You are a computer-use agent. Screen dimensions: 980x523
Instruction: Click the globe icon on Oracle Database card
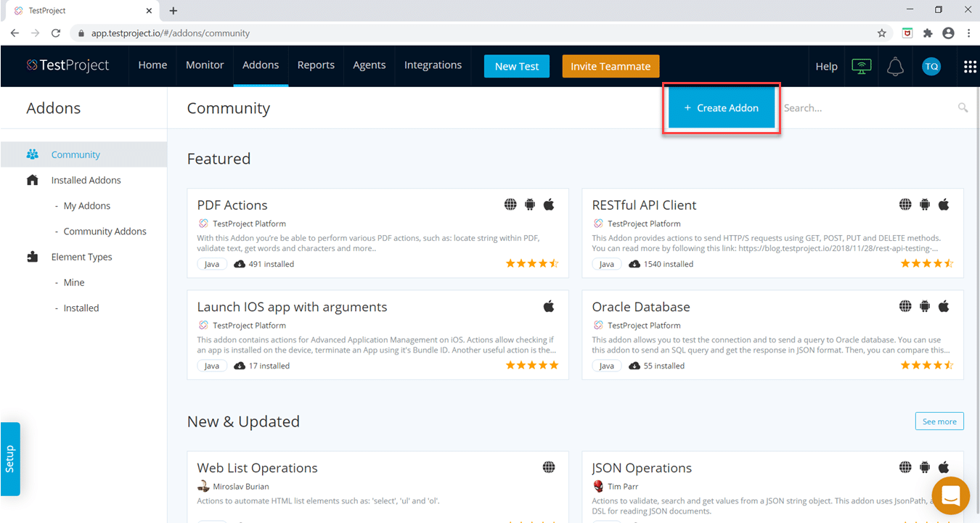coord(905,306)
